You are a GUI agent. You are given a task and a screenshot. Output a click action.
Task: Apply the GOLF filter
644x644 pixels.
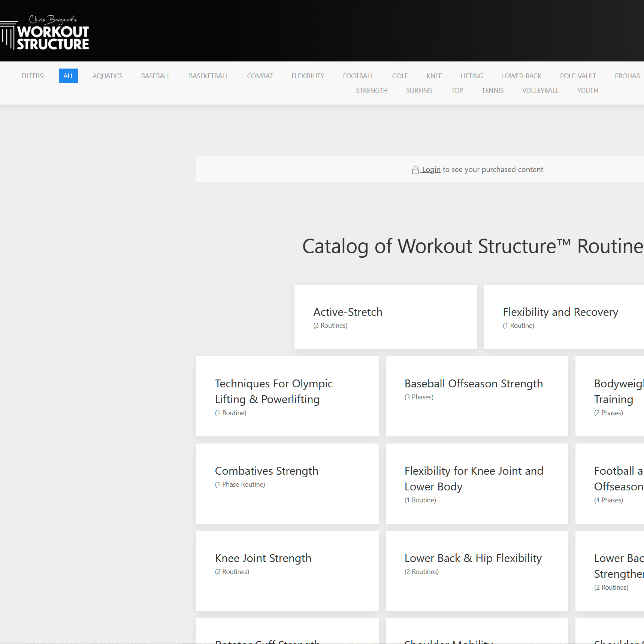pos(400,76)
